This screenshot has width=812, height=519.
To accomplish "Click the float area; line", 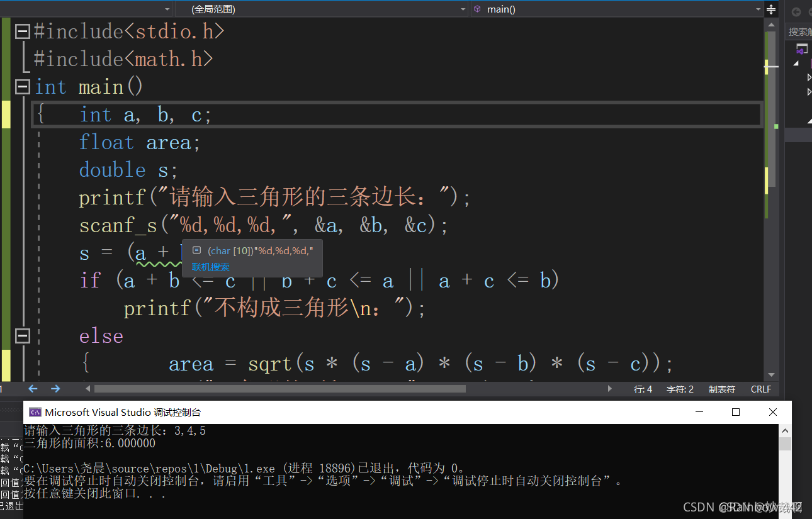I will pyautogui.click(x=140, y=142).
